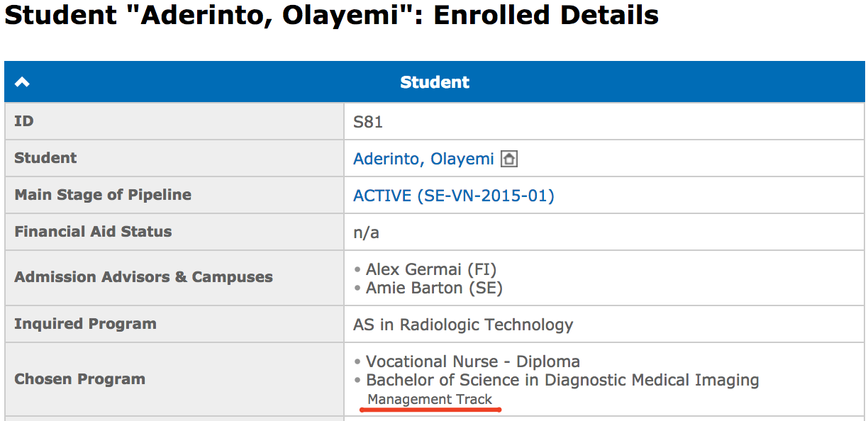Viewport: 868px width, 421px height.
Task: Click the home icon beside Aderinto, Olayemi
Action: [x=508, y=159]
